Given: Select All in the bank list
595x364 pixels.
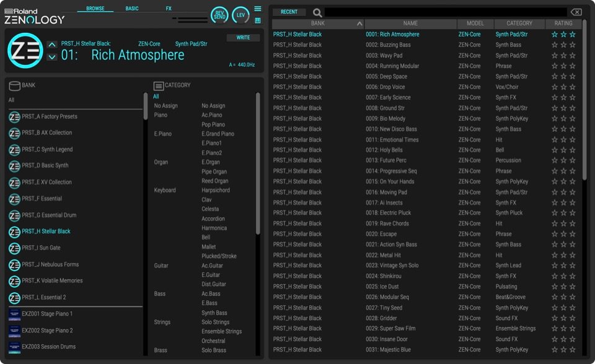Looking at the screenshot, I should pyautogui.click(x=11, y=100).
